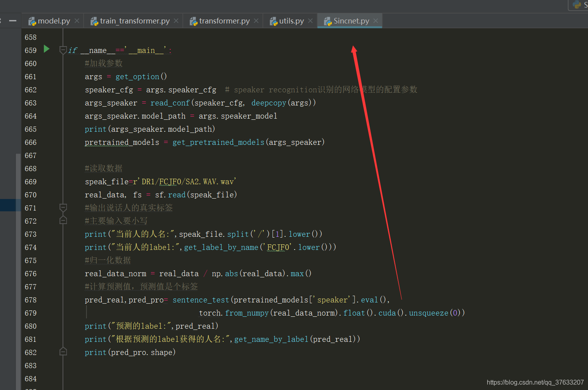Click print(pred_pro.shape) on line 682
The width and height of the screenshot is (588, 390).
[130, 352]
